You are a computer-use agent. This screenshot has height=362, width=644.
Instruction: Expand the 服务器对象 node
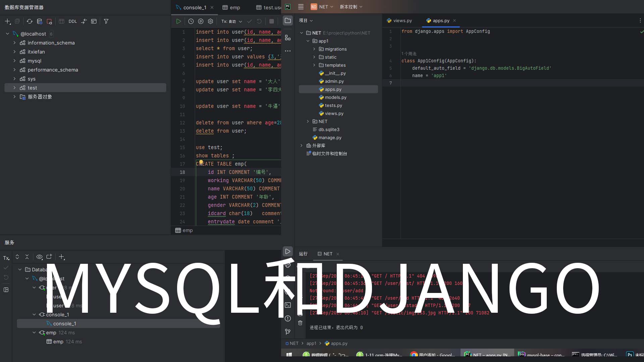click(x=14, y=97)
